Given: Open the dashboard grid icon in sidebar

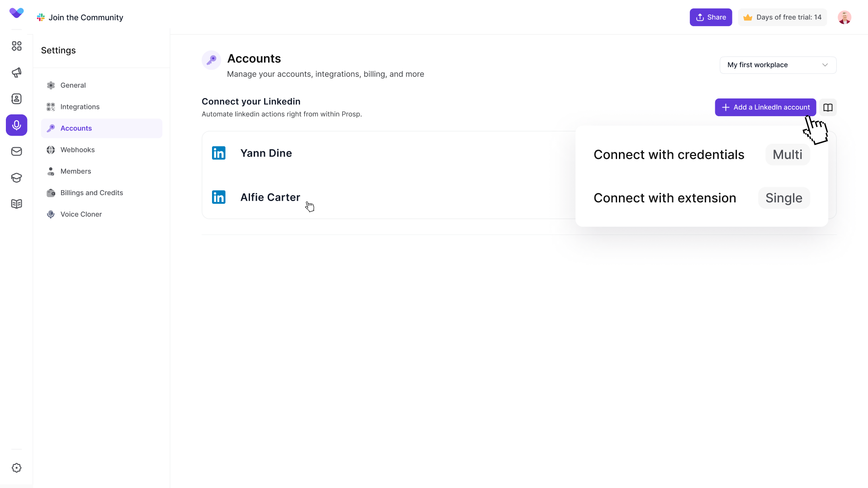Looking at the screenshot, I should [17, 46].
